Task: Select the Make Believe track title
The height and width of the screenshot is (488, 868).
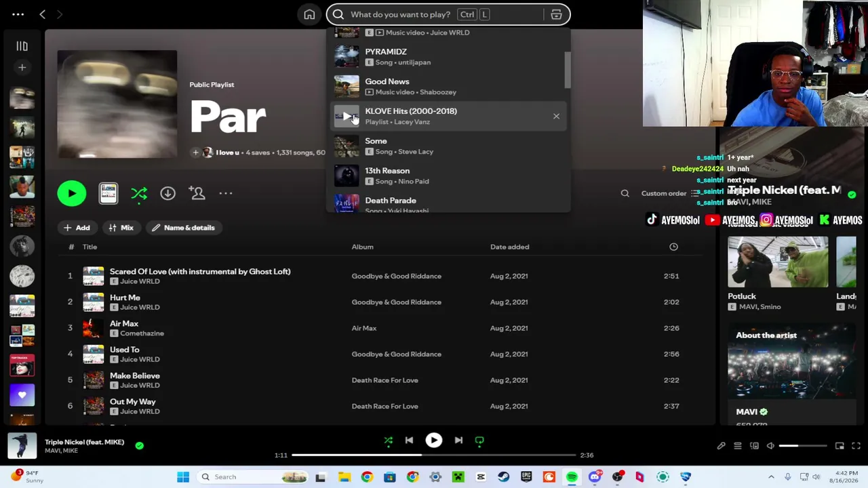Action: click(135, 375)
